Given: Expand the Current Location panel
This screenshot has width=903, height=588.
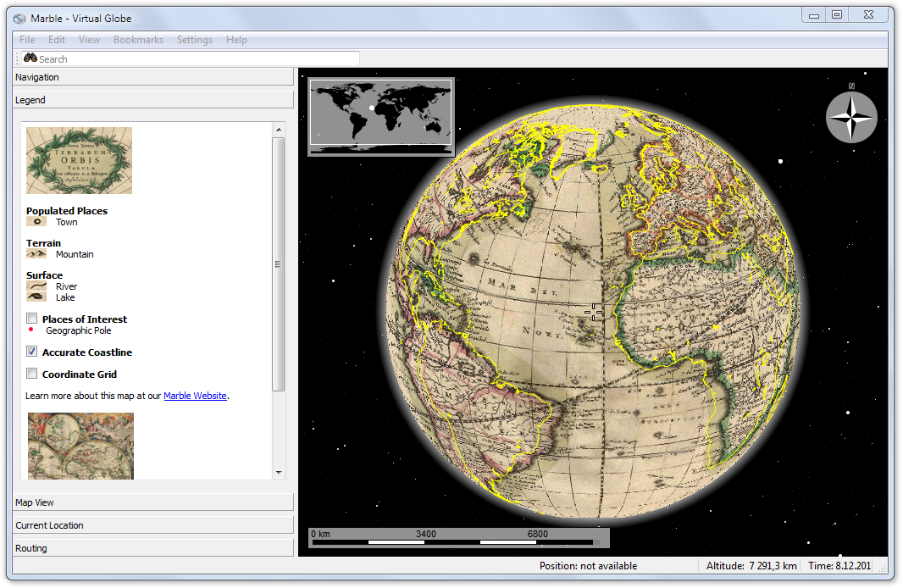Looking at the screenshot, I should (x=152, y=525).
